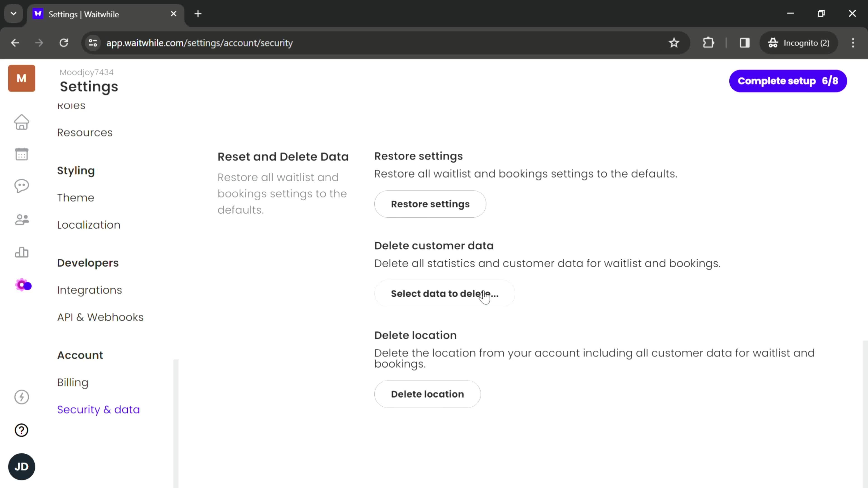Click Select data to delete button
Viewport: 868px width, 488px height.
444,294
